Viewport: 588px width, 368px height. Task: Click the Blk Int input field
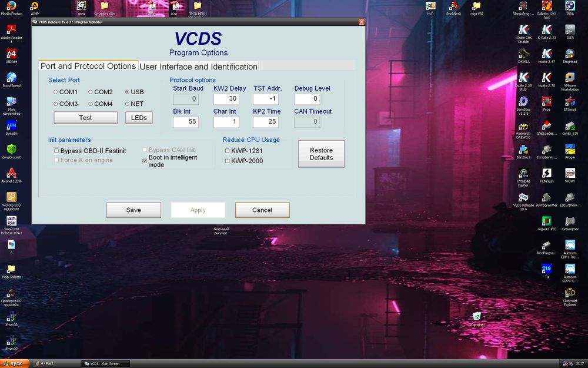(x=186, y=122)
